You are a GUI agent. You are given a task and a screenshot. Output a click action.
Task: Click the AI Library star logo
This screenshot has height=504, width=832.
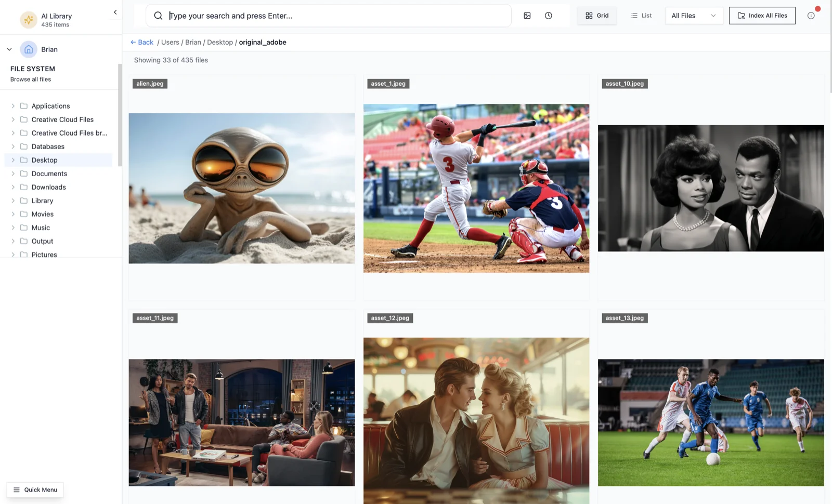click(28, 20)
